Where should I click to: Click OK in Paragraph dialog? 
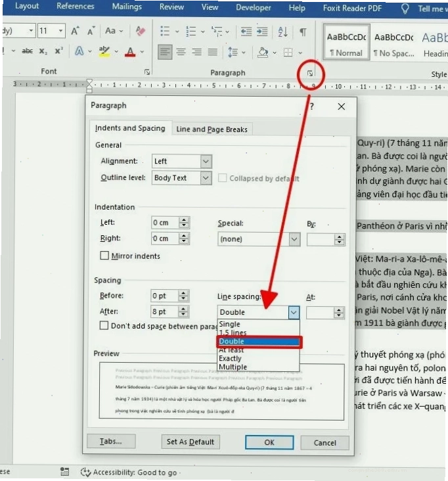pyautogui.click(x=269, y=442)
